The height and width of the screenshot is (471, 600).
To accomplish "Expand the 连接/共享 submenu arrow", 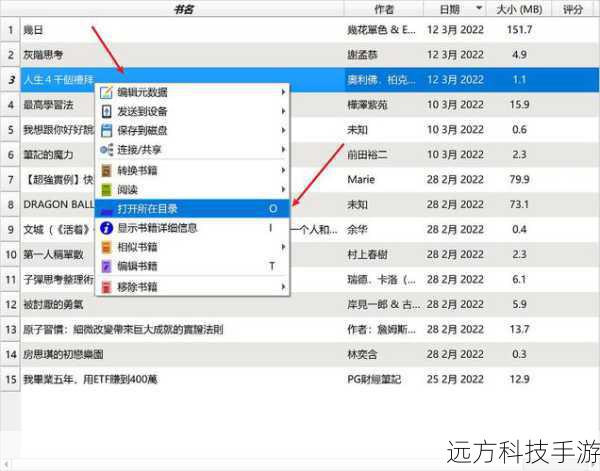I will [x=283, y=150].
